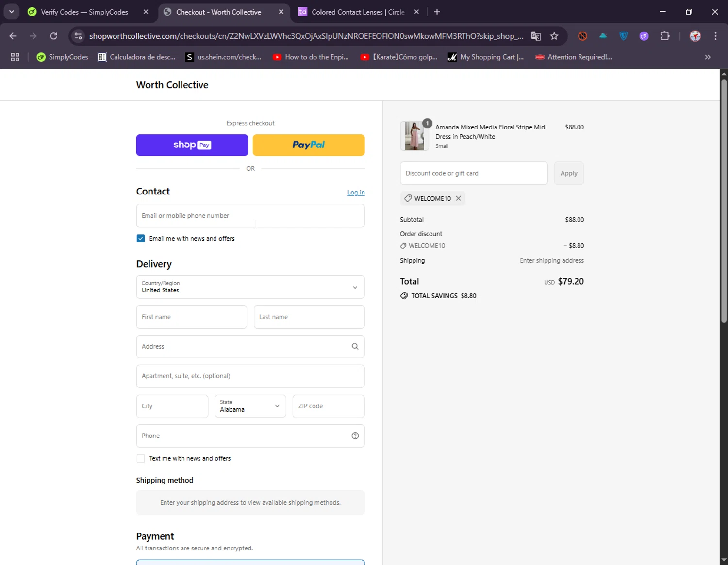Click the Shop Pay express checkout button

[192, 145]
